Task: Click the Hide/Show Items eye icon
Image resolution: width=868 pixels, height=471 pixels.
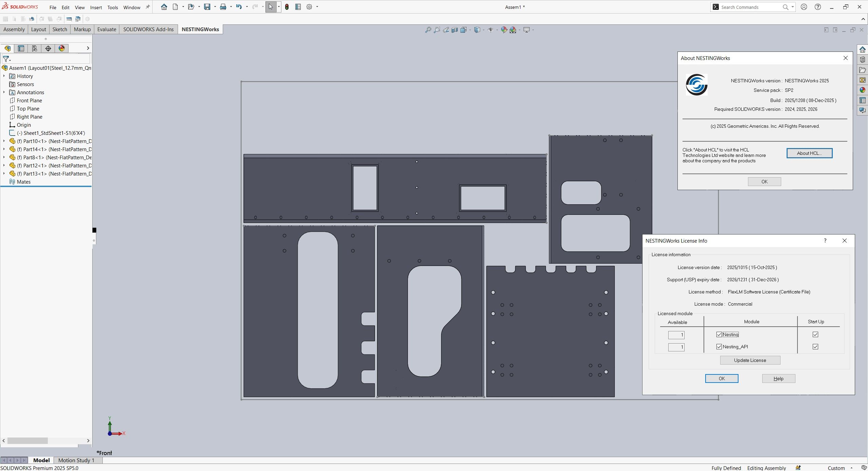Action: click(491, 30)
